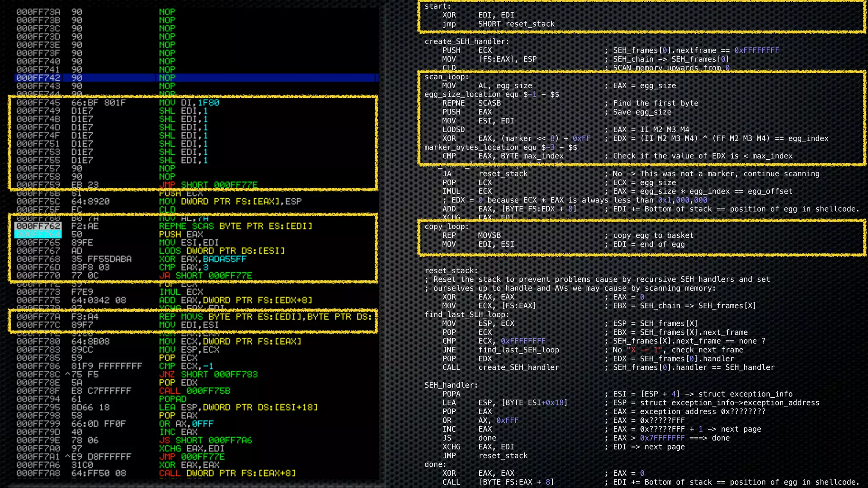Click the highlighted NOP row at 000FF742

[196, 78]
